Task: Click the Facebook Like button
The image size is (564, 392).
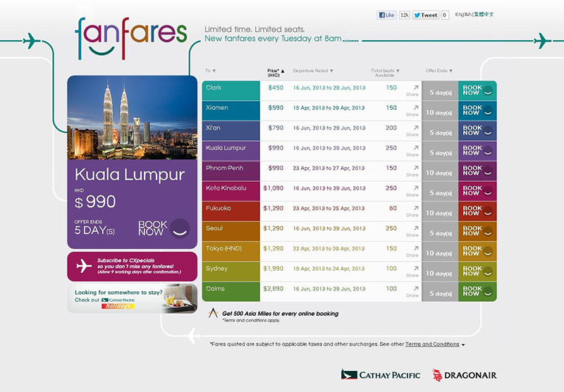Action: (386, 15)
